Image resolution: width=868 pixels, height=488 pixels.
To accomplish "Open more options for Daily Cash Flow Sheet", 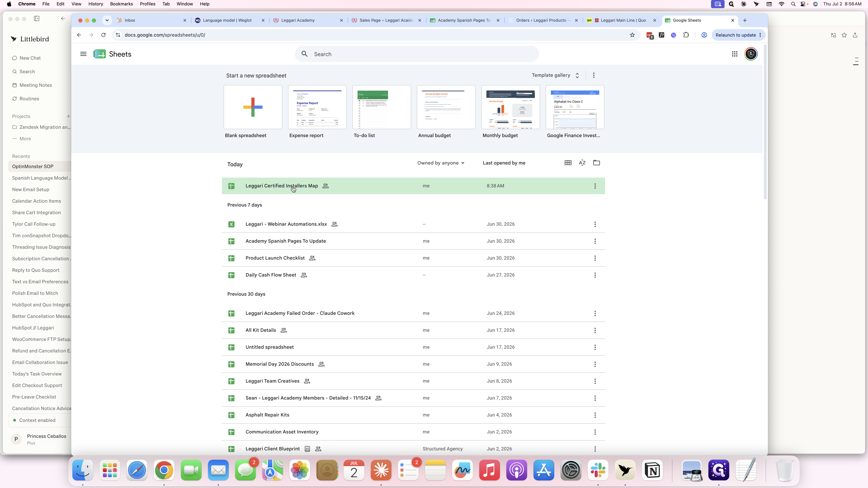I will click(595, 275).
